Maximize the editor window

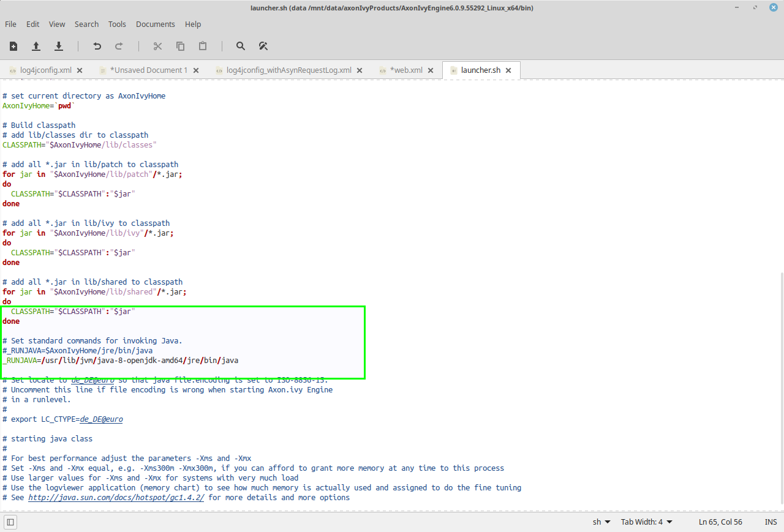[x=754, y=7]
